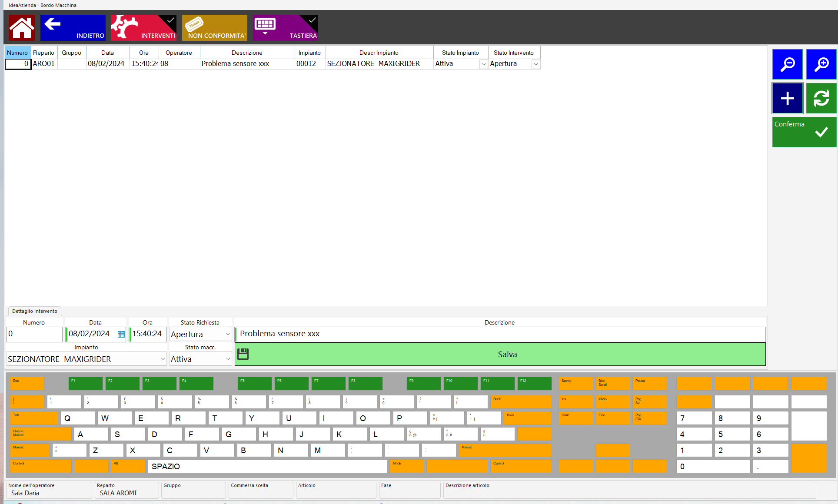Tap the F12 key on virtual keyboard
Screen dimensions: 838x504
[x=535, y=384]
